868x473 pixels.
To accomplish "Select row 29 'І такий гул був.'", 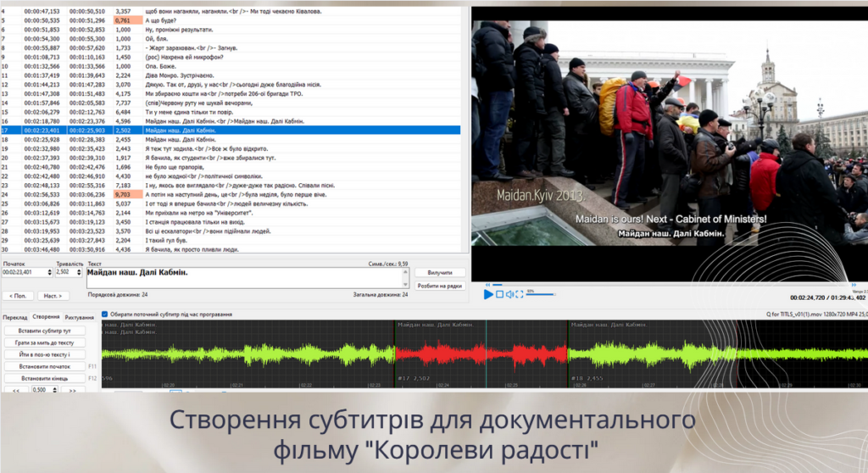I will (x=231, y=241).
